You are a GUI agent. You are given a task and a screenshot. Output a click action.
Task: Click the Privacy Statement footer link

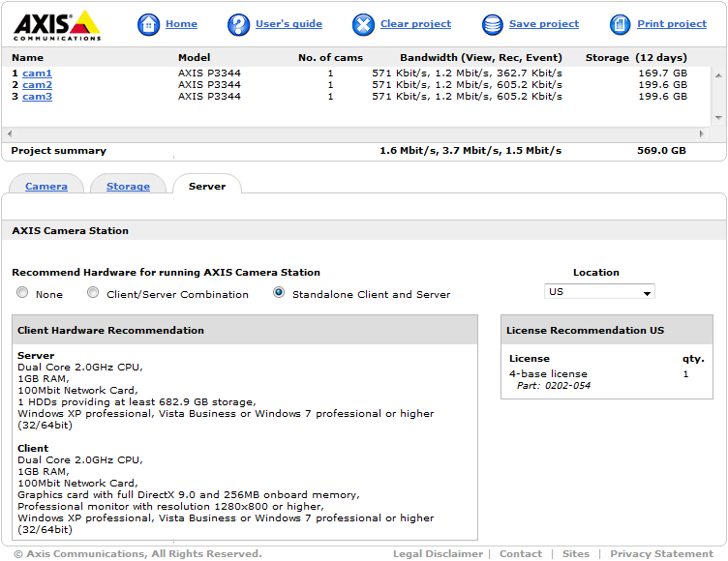tap(661, 554)
